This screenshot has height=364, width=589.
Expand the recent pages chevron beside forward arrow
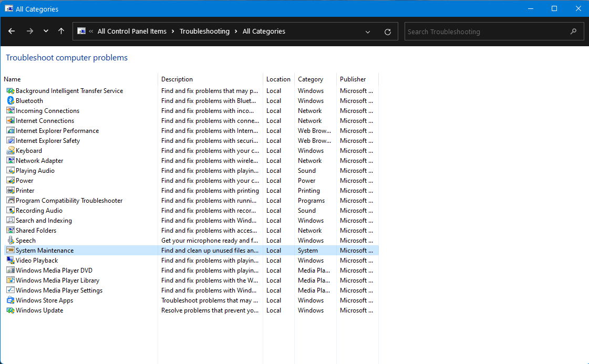[x=46, y=31]
